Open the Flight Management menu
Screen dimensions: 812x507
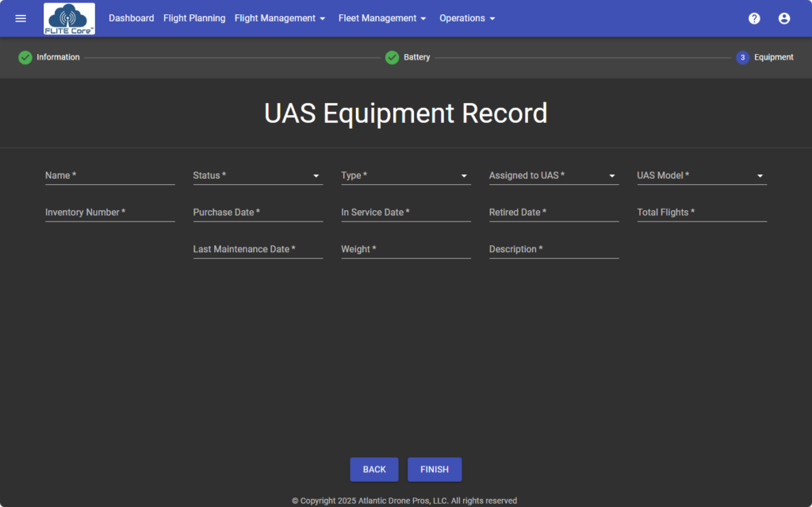coord(280,18)
